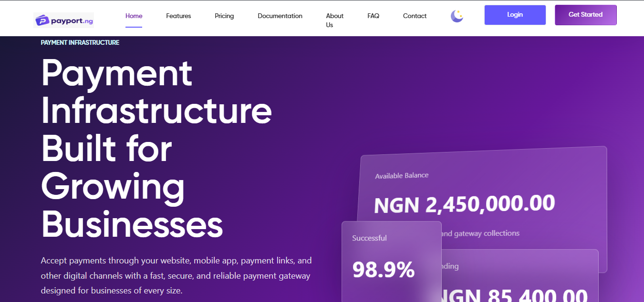The height and width of the screenshot is (302, 644).
Task: Click the 'and gateway collections' caption text
Action: click(x=480, y=233)
